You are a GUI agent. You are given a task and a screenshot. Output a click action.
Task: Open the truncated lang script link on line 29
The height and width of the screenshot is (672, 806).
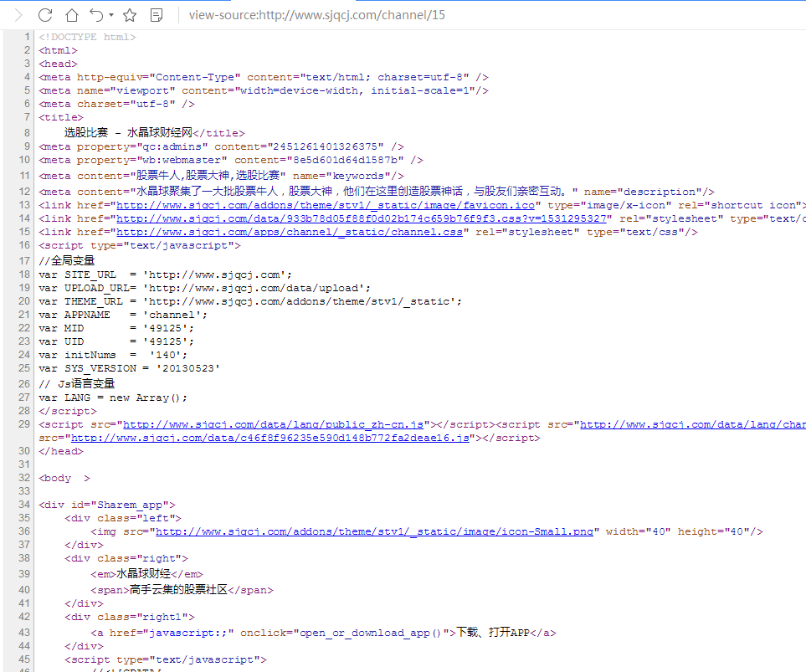point(692,424)
